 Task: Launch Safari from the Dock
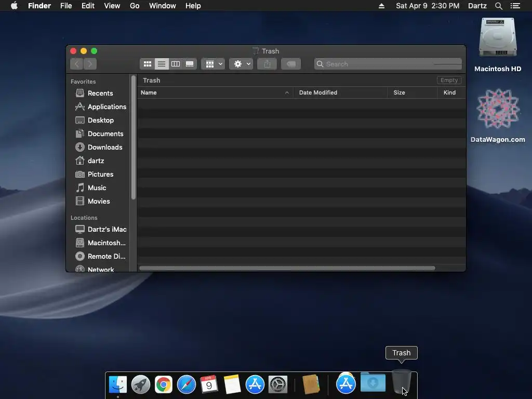187,384
